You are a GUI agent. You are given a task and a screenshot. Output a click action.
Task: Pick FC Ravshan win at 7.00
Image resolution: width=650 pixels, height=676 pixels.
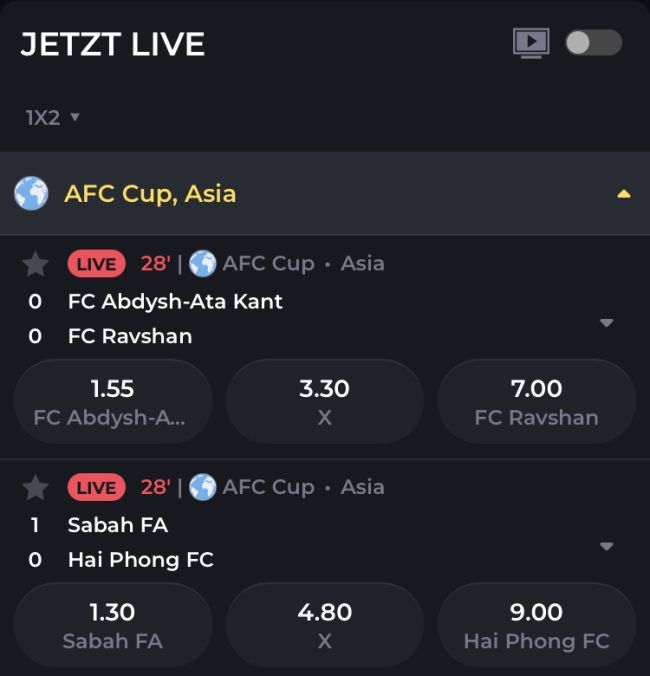(x=536, y=401)
